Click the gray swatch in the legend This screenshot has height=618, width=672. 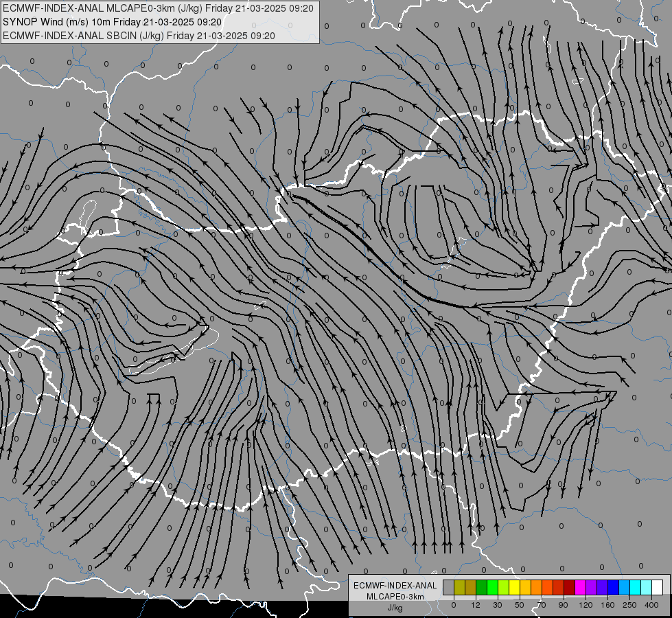pos(449,587)
